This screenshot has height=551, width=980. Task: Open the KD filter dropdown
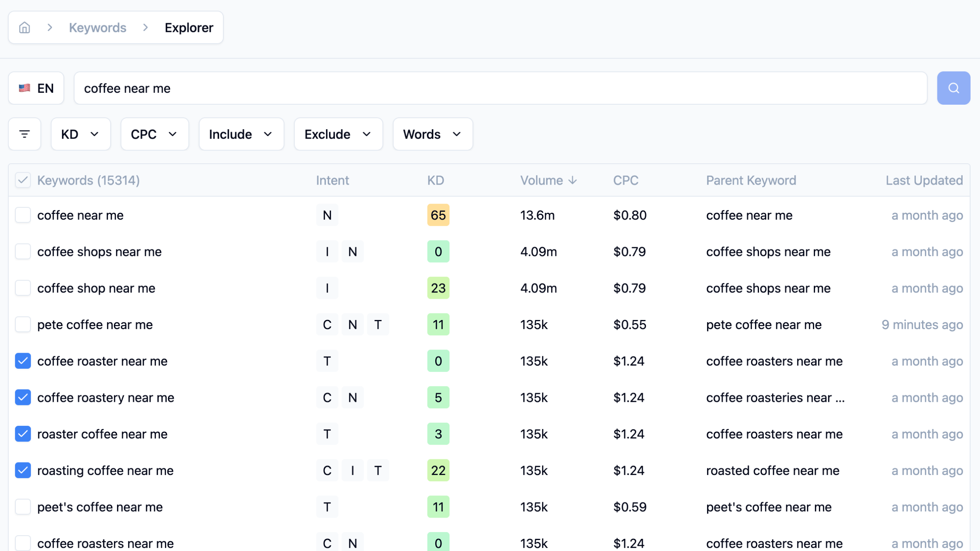click(80, 134)
